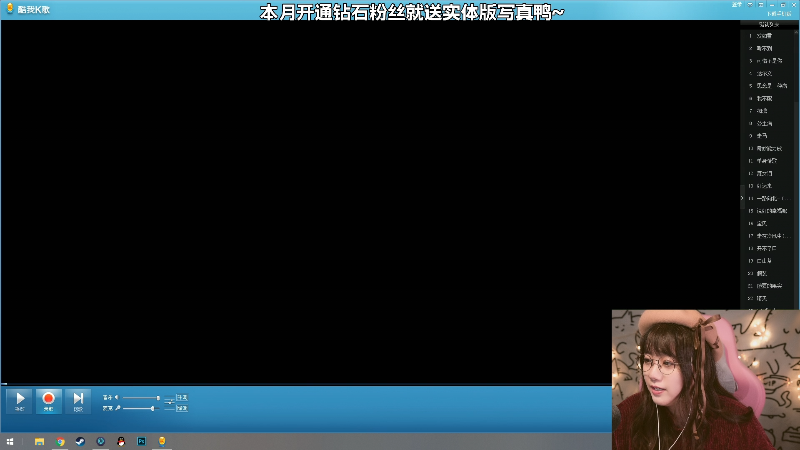The width and height of the screenshot is (800, 450).
Task: Open File Explorer from the taskbar
Action: 39,442
